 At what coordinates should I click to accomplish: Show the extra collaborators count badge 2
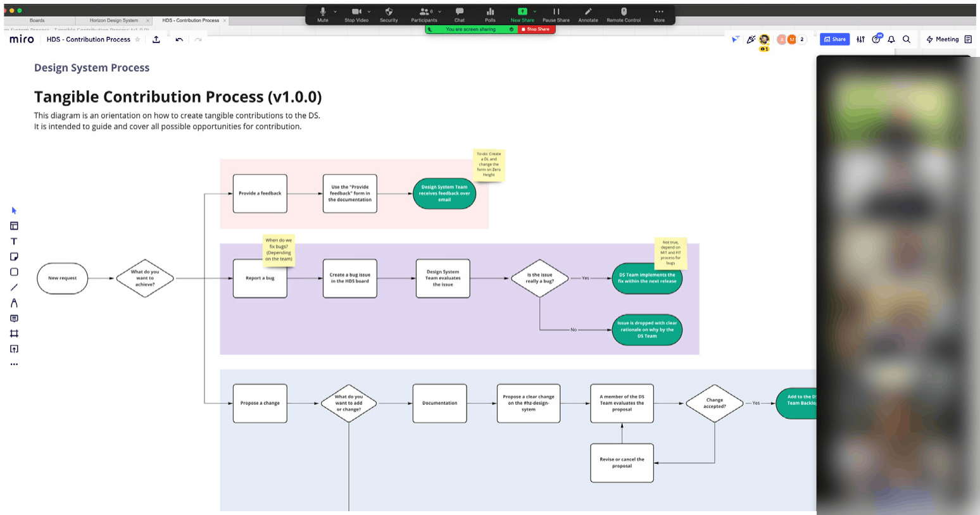coord(802,39)
